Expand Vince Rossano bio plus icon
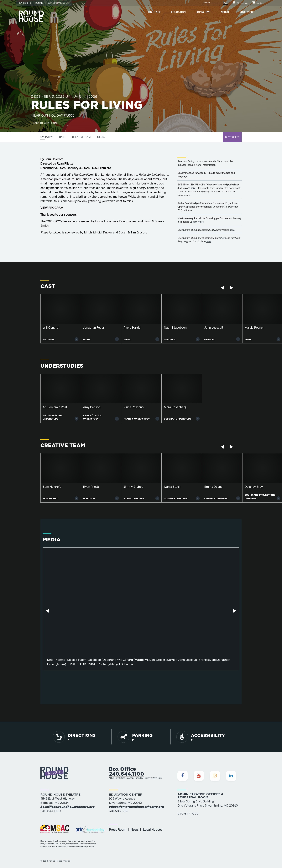The width and height of the screenshot is (282, 868). coord(157,419)
